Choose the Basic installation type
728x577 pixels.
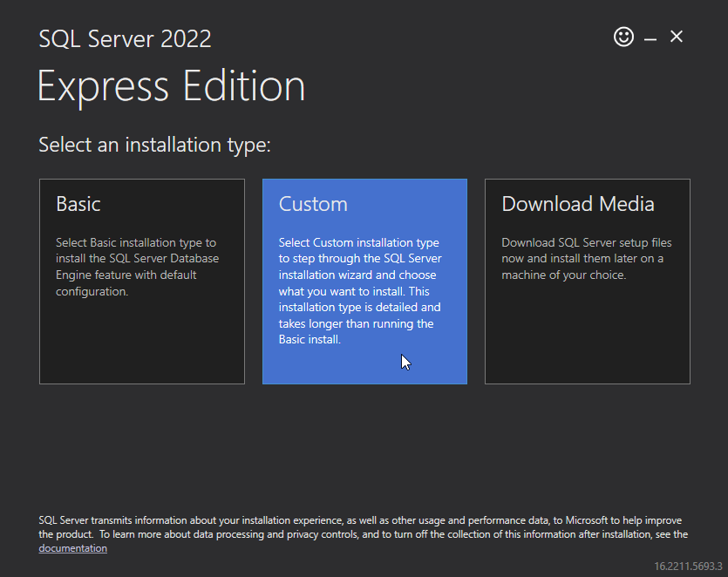click(142, 282)
